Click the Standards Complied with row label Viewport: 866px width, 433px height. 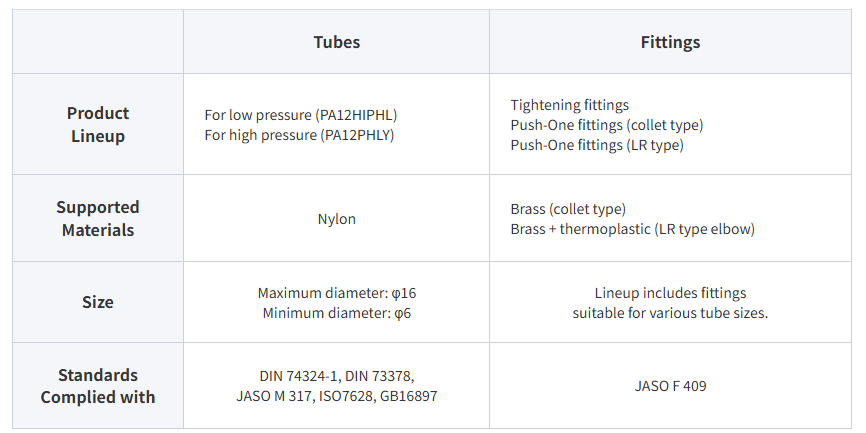coord(98,386)
